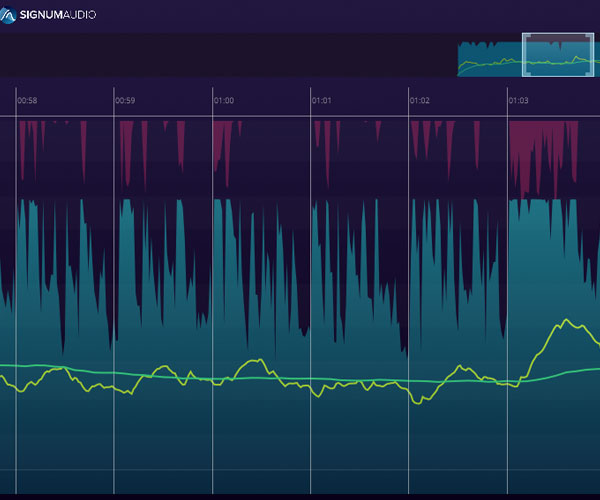Click the 01:01 timeline marker
Screen dimensions: 600x500
coord(321,101)
